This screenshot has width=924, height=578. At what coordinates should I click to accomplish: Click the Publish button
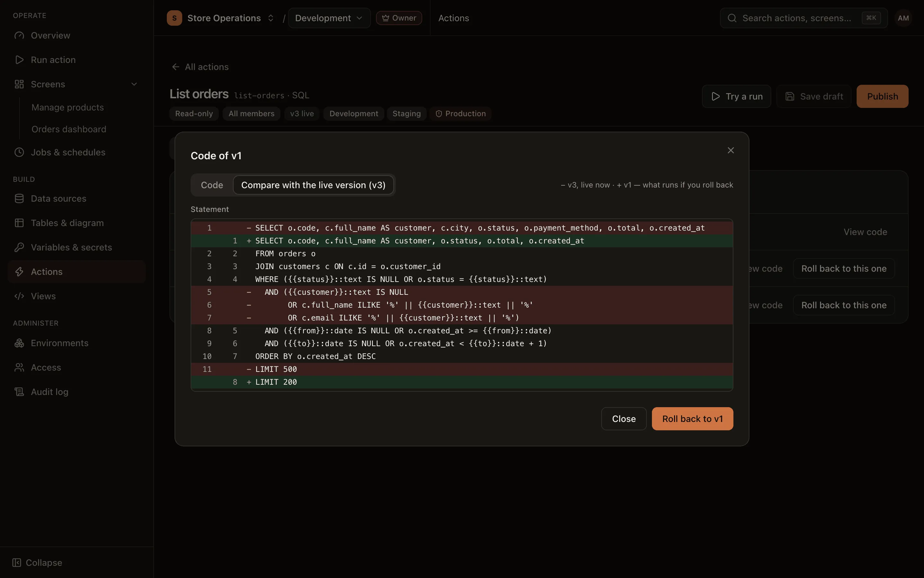coord(882,96)
